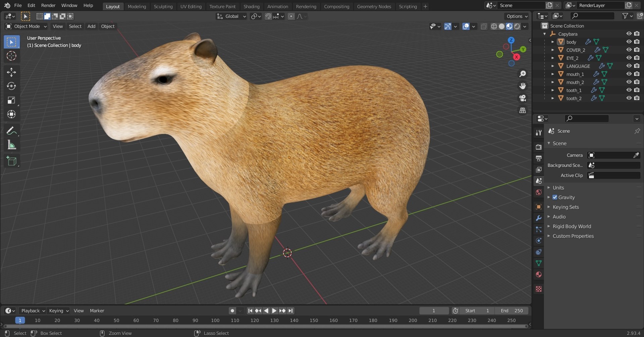Activate the Rotate tool
The height and width of the screenshot is (337, 644).
click(x=11, y=86)
